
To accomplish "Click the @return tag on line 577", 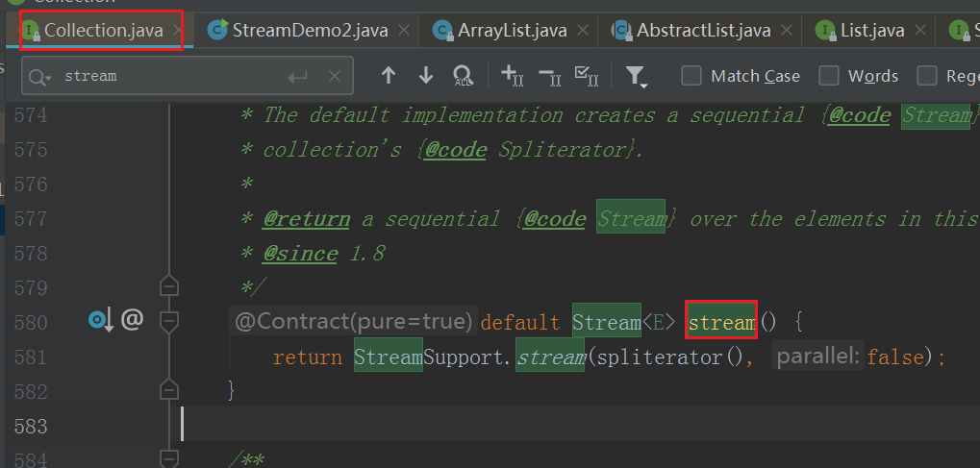I will (x=306, y=219).
